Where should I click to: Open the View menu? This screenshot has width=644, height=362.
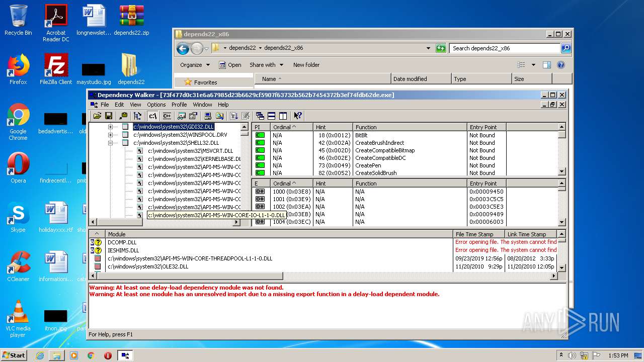click(135, 105)
